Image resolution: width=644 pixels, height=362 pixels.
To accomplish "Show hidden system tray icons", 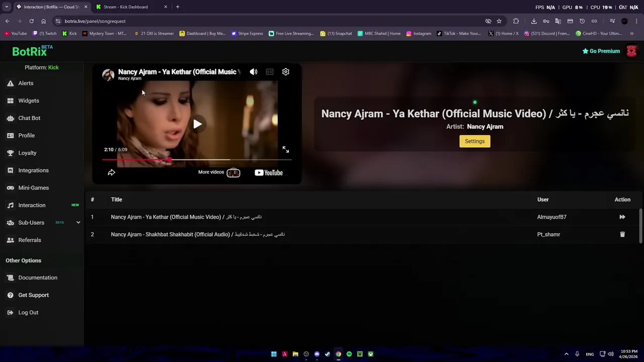I will [x=566, y=354].
